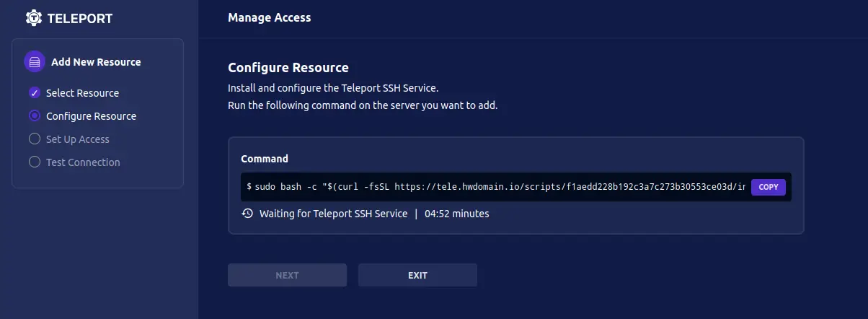Image resolution: width=868 pixels, height=319 pixels.
Task: Click the Configure Resource step label
Action: pyautogui.click(x=91, y=116)
